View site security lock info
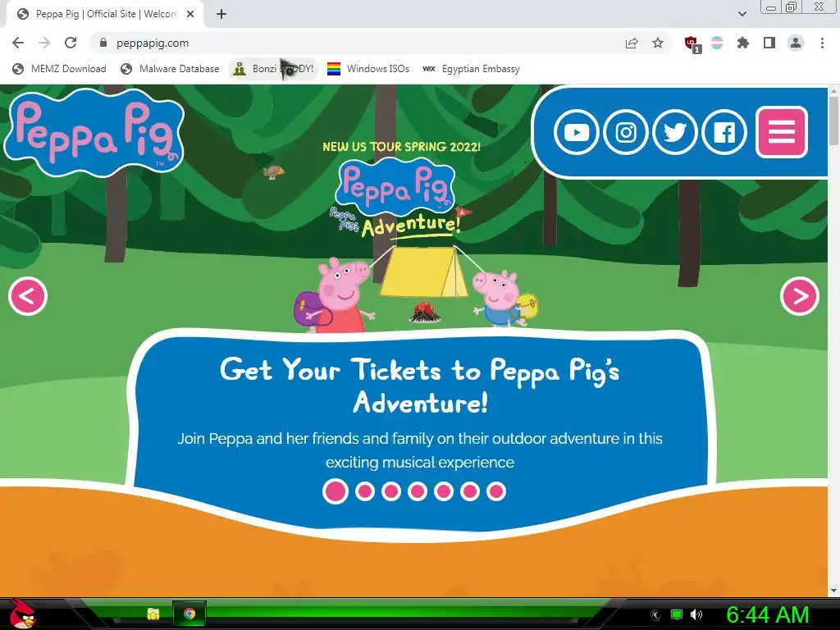 pos(103,43)
